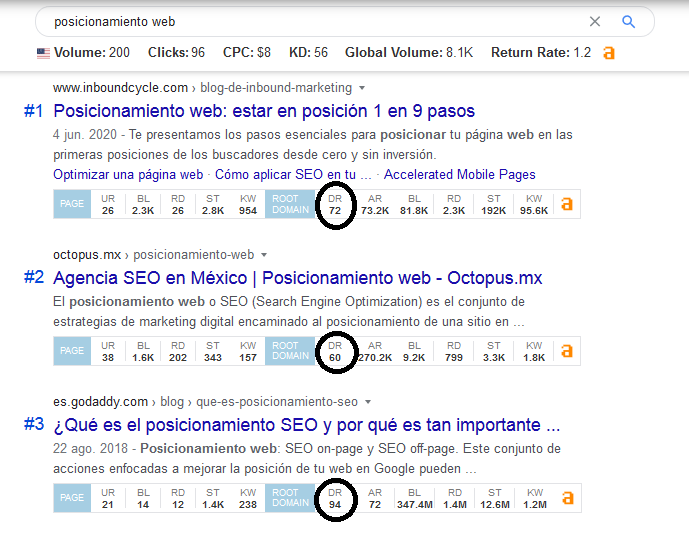
Task: Click the ROOT DOMAIN label in octopus.mx row
Action: [290, 351]
